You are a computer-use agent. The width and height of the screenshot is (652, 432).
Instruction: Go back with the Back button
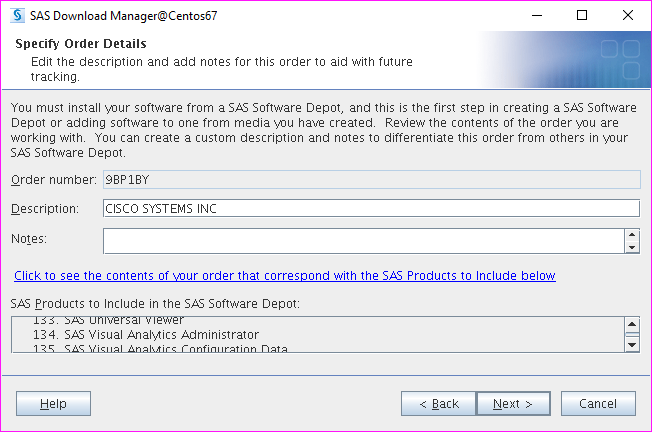point(438,403)
